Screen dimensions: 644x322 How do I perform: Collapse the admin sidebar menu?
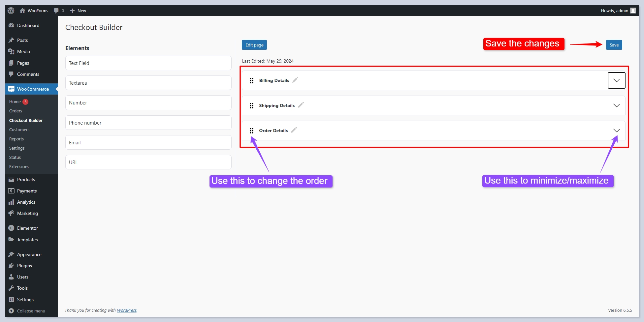31,311
